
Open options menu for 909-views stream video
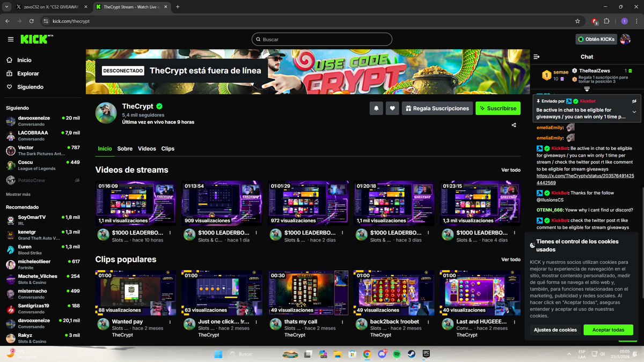pos(256,233)
